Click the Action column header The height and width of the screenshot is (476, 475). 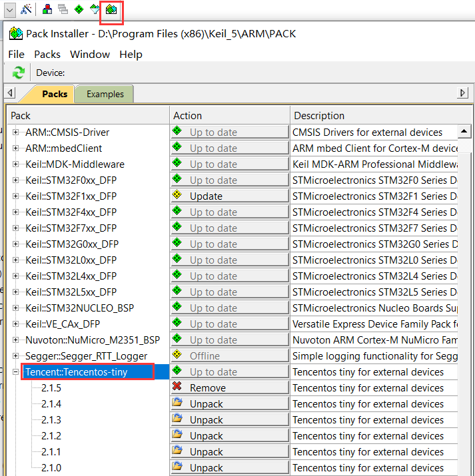pos(230,115)
